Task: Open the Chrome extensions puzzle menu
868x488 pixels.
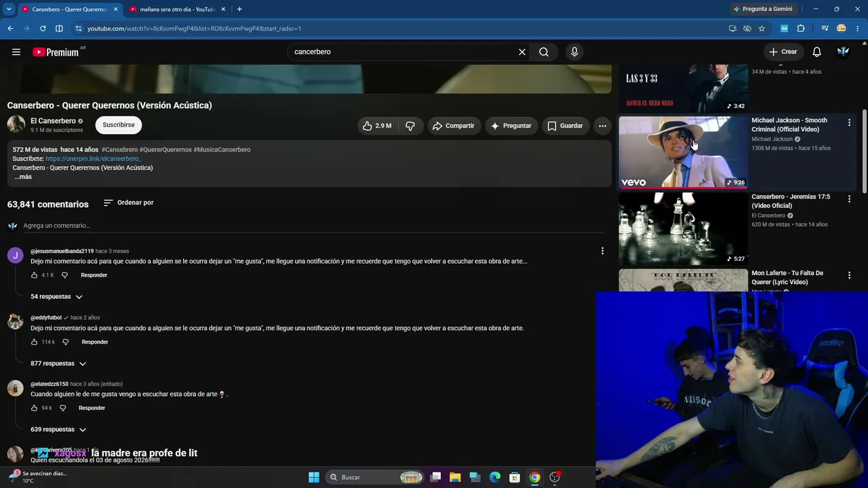Action: click(801, 28)
